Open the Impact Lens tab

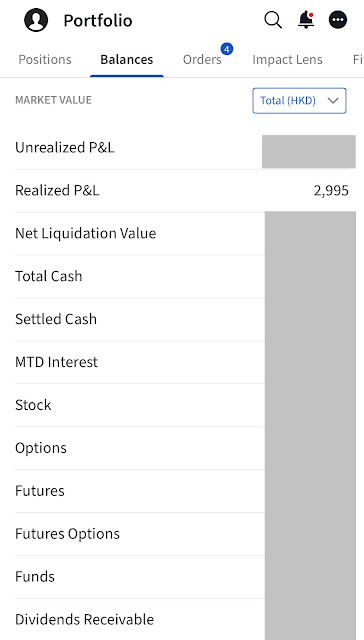click(287, 60)
